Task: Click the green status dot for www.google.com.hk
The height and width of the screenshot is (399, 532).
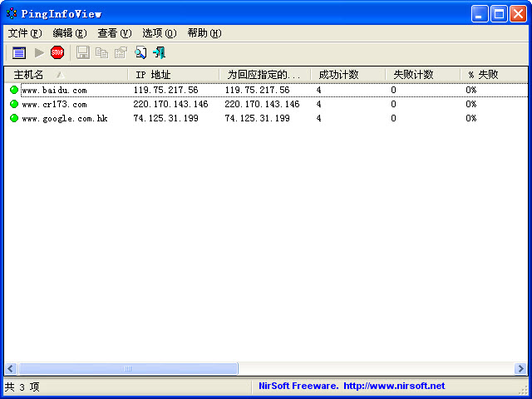Action: [14, 118]
